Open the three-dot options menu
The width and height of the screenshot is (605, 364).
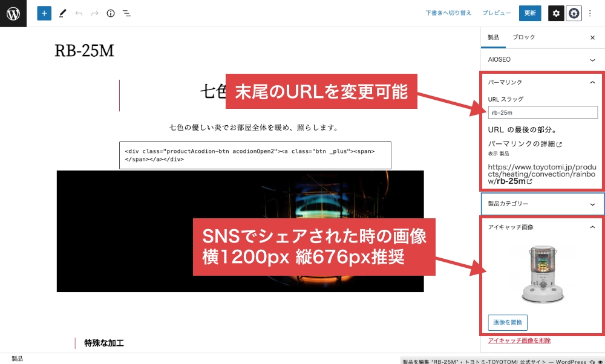point(590,13)
